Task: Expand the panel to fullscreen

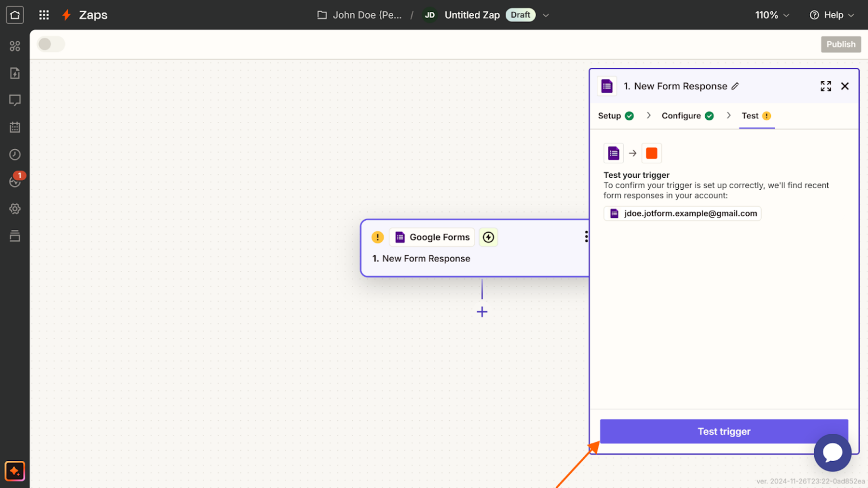Action: (x=826, y=86)
